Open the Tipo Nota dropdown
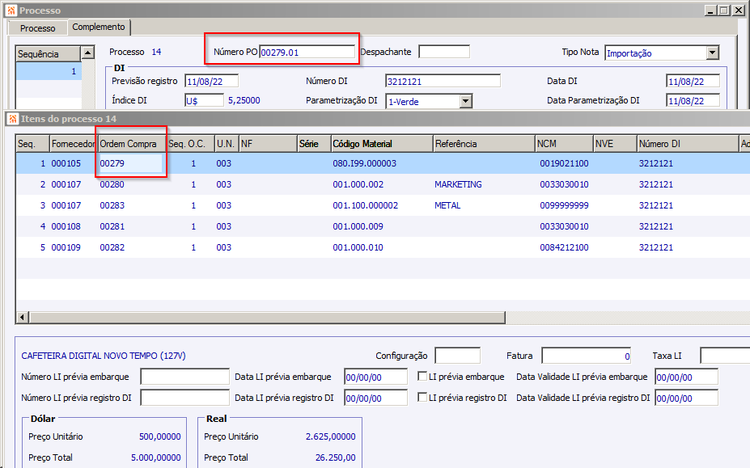Screen dimensions: 750x468 point(712,52)
